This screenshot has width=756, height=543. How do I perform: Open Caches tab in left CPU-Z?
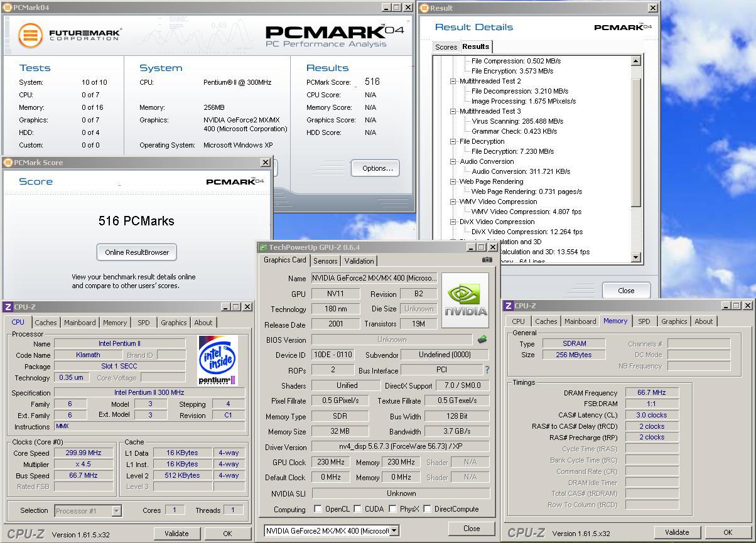tap(46, 323)
